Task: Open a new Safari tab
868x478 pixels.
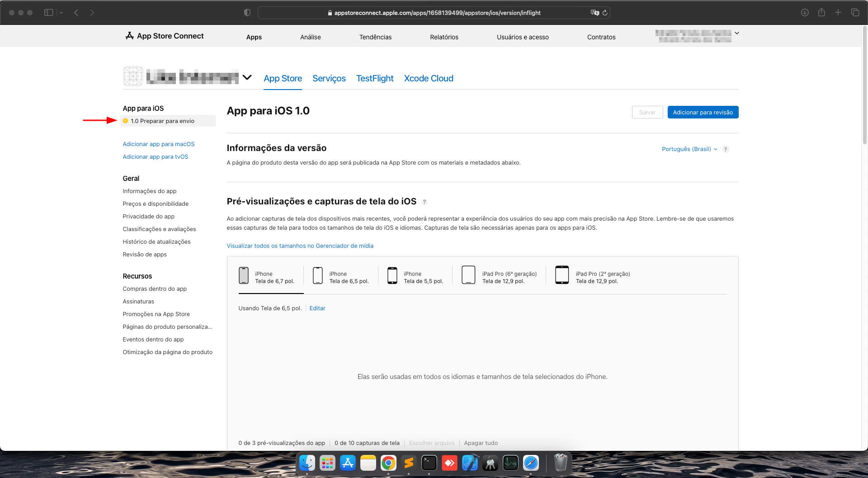Action: tap(838, 13)
